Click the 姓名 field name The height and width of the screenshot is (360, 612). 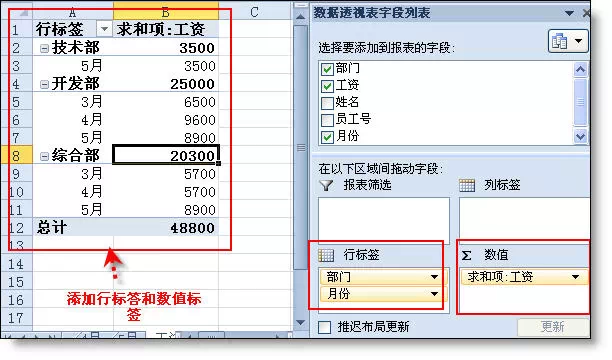347,102
